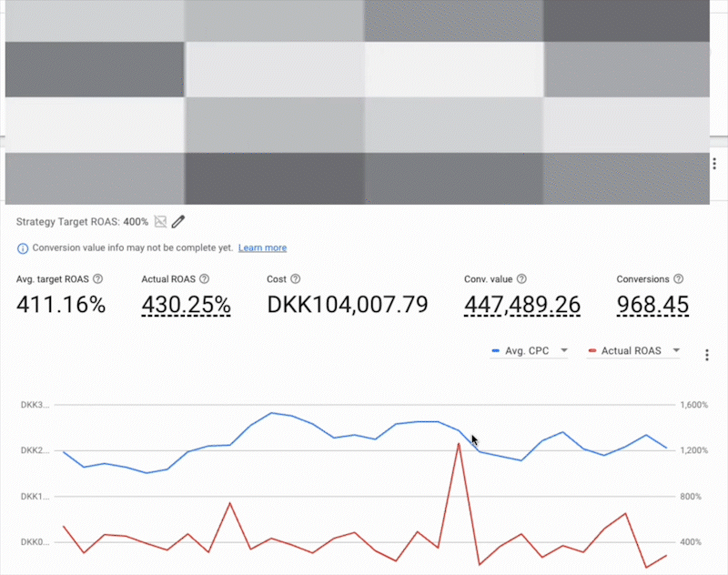Click the 430.25% Actual ROAS value

(186, 305)
